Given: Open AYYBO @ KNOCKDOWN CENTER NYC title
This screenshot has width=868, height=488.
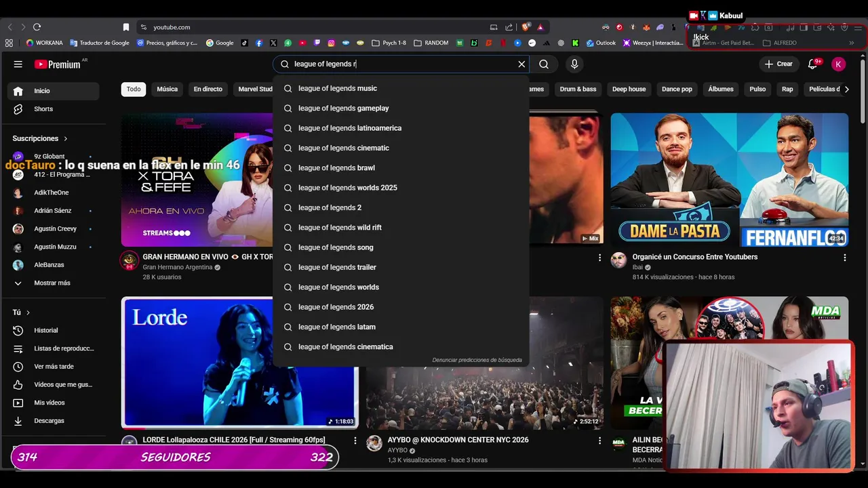Looking at the screenshot, I should point(458,440).
